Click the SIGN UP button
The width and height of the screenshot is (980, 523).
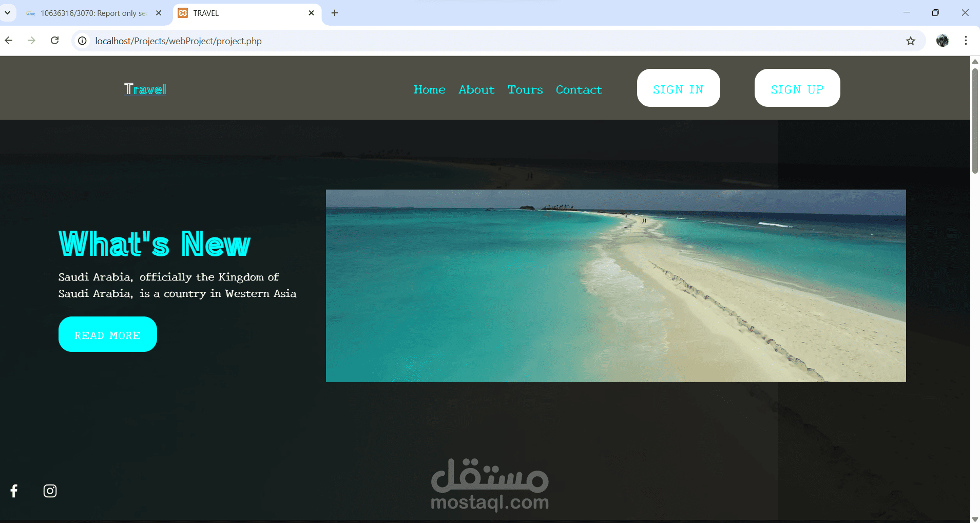click(797, 88)
